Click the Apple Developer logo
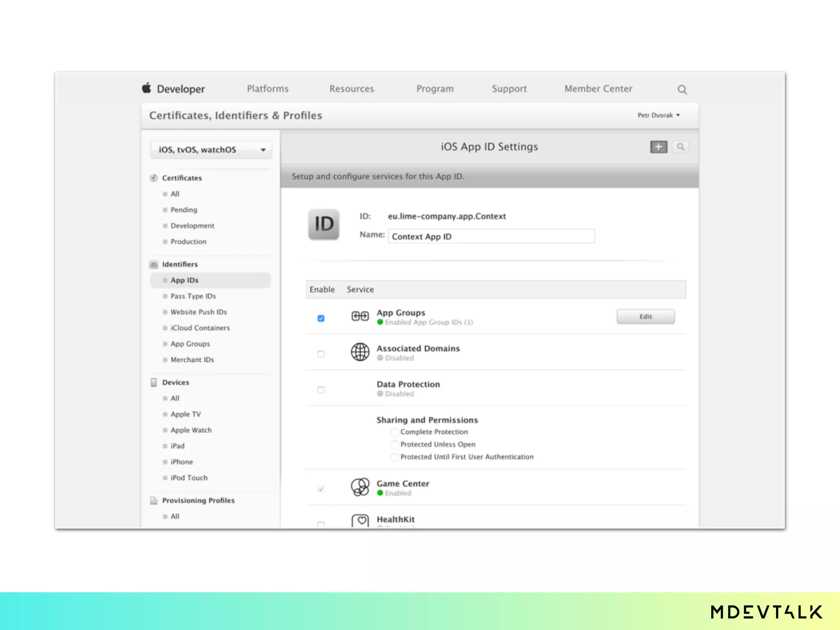Viewport: 840px width, 630px height. point(146,88)
